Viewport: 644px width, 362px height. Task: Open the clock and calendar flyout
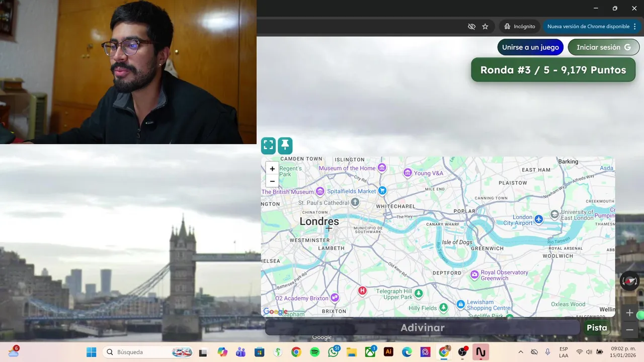click(623, 352)
